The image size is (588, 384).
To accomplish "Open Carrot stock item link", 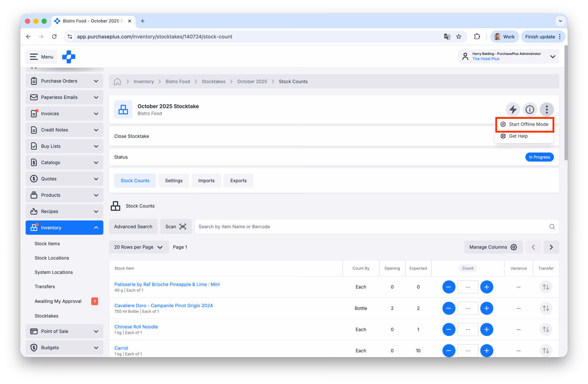I will (121, 348).
